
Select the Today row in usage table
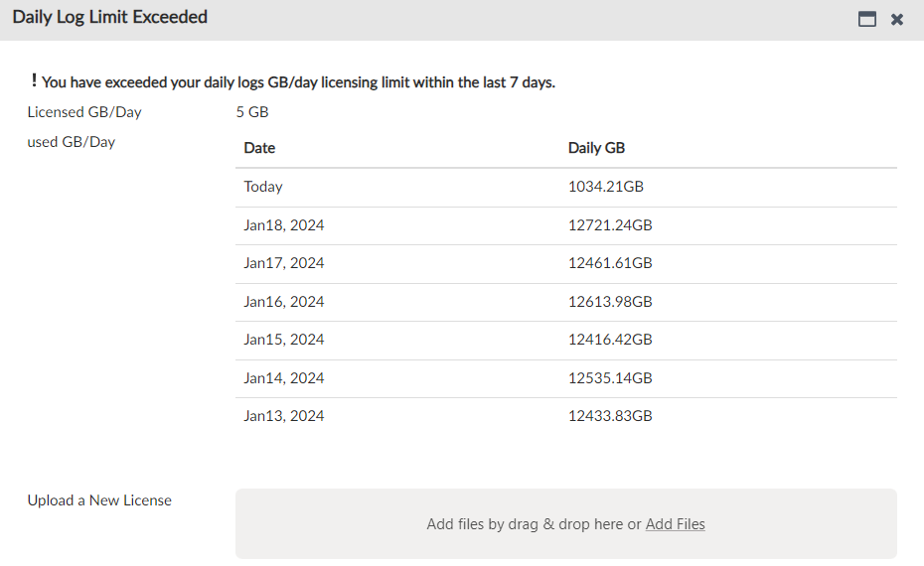263,187
